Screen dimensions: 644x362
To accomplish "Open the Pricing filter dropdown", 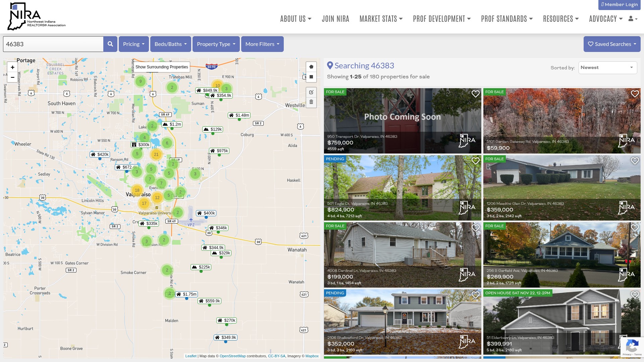I will [133, 44].
